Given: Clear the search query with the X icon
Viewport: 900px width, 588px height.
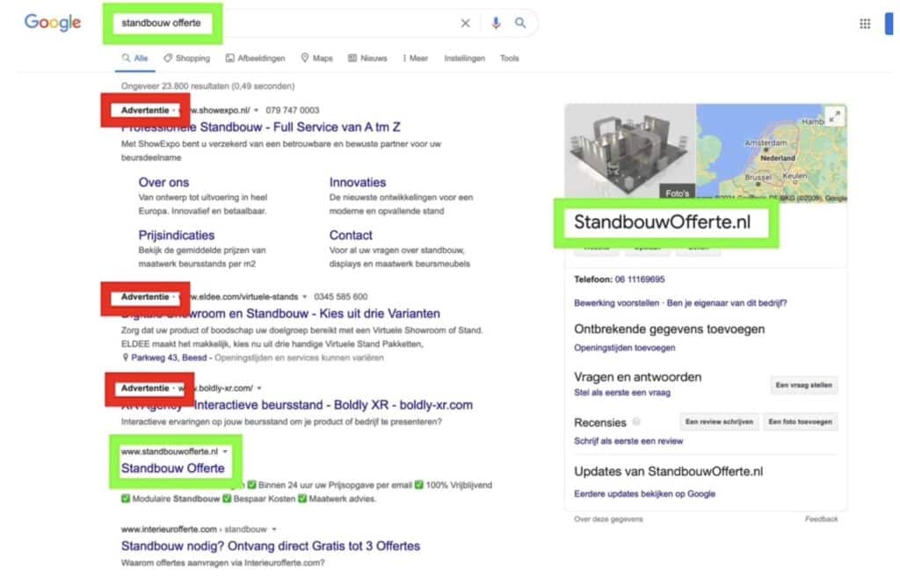Looking at the screenshot, I should pos(466,23).
